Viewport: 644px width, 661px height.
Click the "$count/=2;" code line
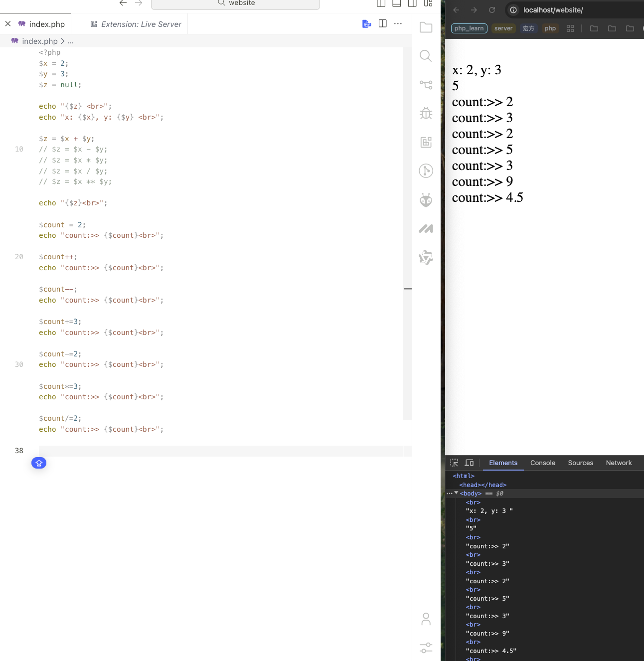(x=60, y=418)
